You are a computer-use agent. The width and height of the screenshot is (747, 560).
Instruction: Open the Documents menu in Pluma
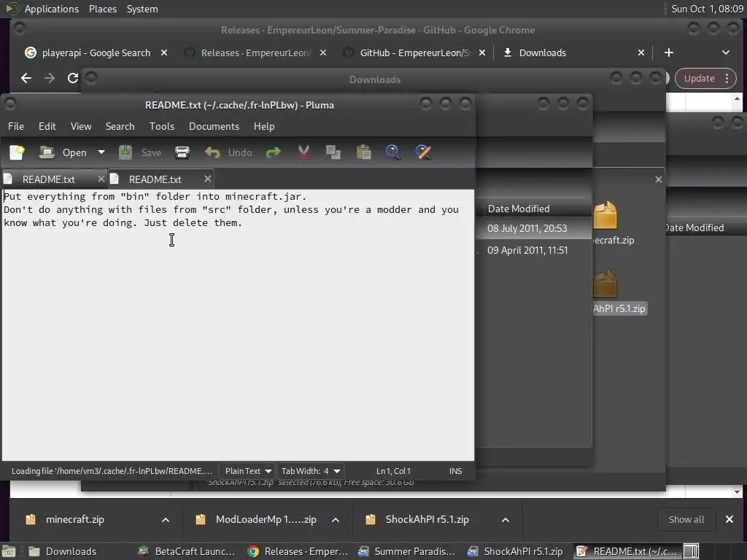(x=214, y=126)
